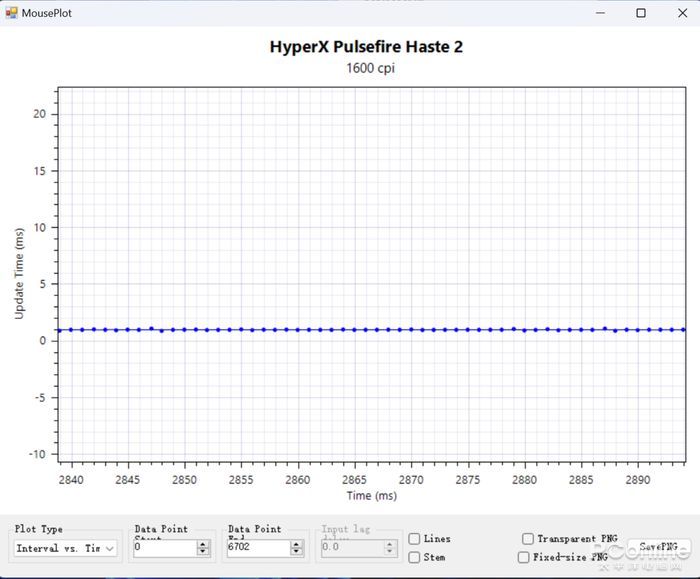Screen dimensions: 700x579
Task: Click the plot title HyperX Pulsefire Haste 2
Action: coord(366,47)
